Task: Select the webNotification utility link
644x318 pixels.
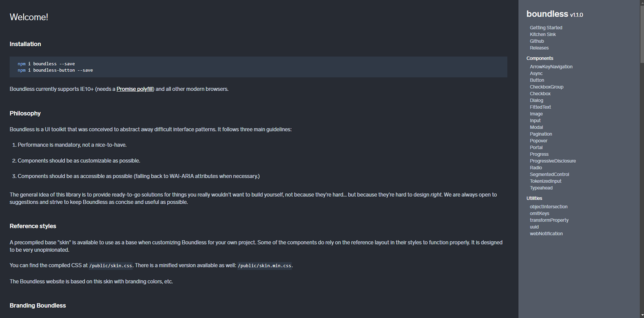Action: [x=546, y=234]
